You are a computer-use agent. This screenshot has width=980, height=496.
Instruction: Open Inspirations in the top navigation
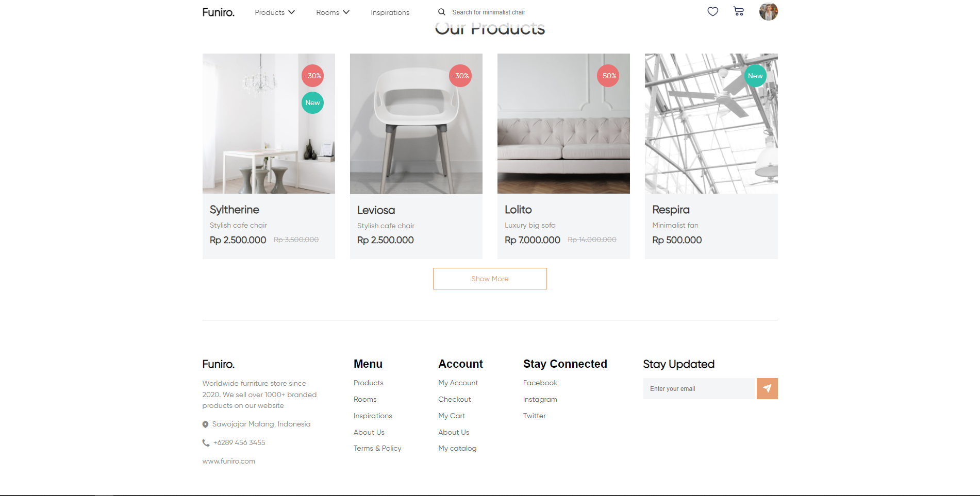pos(390,12)
